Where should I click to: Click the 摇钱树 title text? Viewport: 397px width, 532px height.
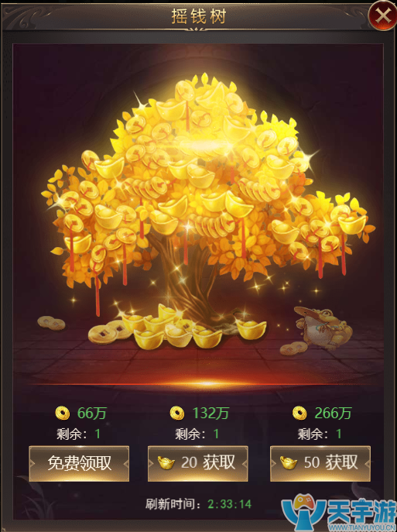click(199, 16)
